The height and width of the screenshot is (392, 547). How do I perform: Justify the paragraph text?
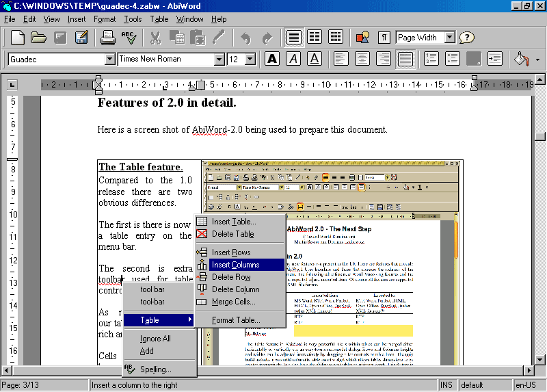[405, 59]
